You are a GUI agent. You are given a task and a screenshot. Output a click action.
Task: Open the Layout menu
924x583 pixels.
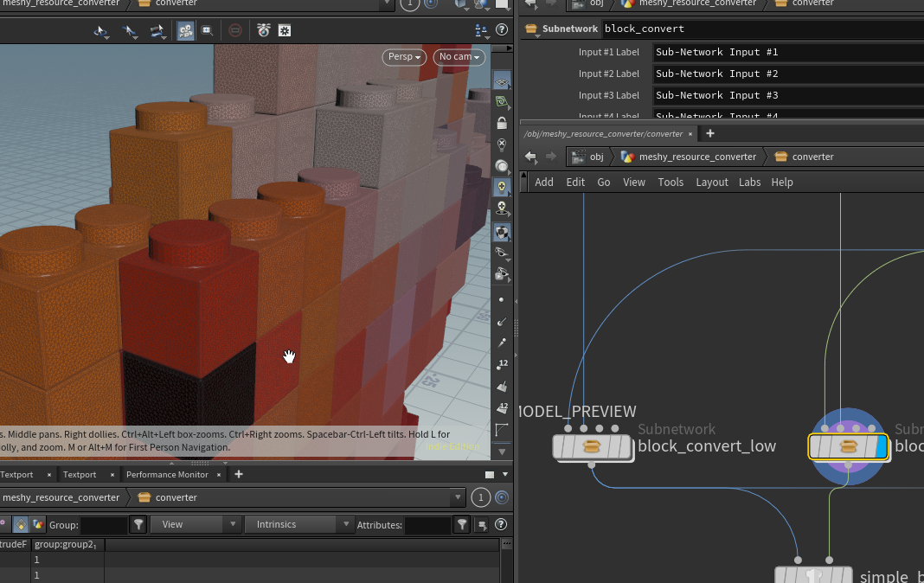tap(712, 183)
